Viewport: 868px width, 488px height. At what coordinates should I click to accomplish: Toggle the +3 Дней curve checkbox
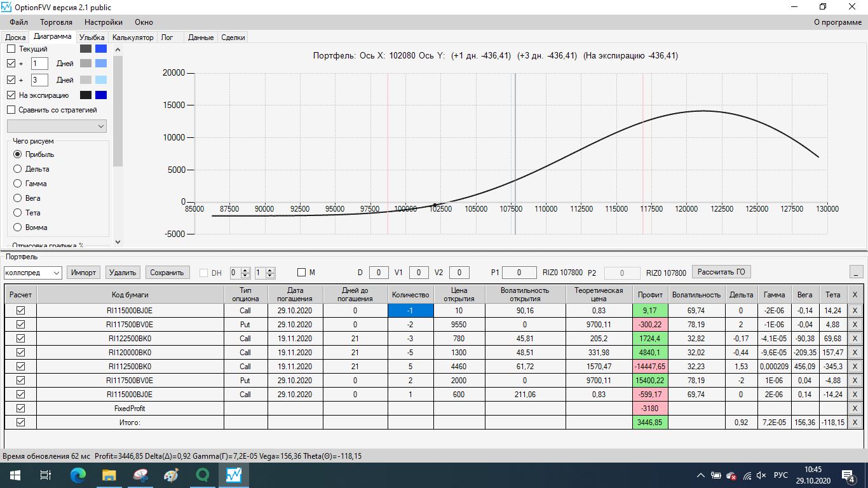pyautogui.click(x=11, y=80)
